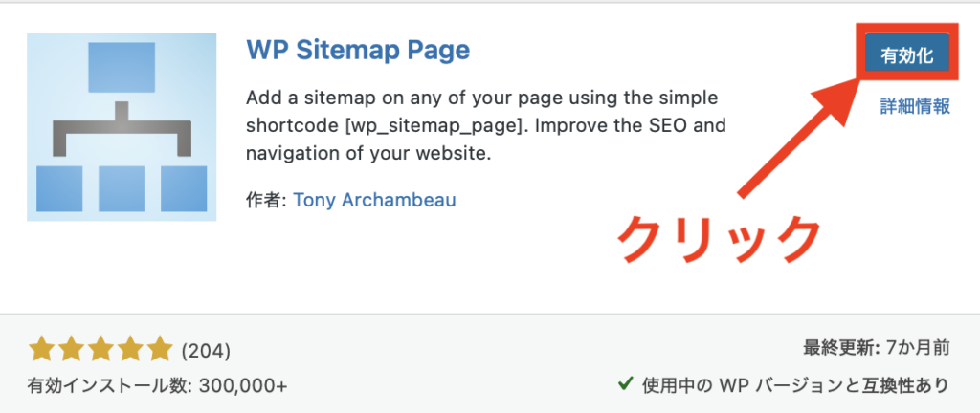
Task: Click the green compatibility checkmark icon
Action: click(x=625, y=384)
